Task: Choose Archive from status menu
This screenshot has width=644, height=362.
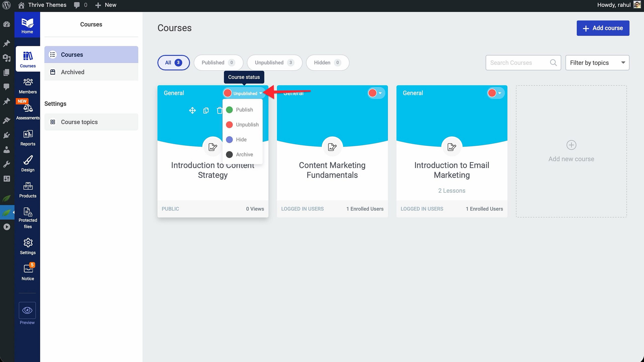Action: click(244, 155)
